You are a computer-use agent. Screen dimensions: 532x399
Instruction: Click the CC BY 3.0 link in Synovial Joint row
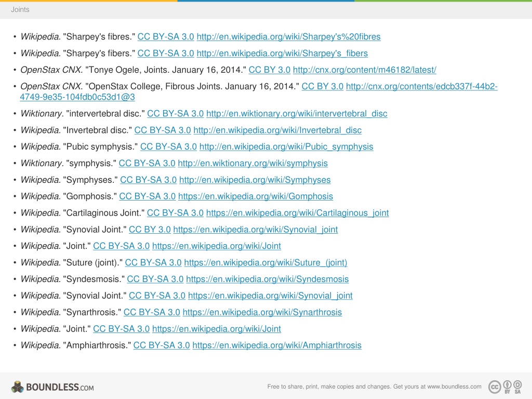pos(150,230)
